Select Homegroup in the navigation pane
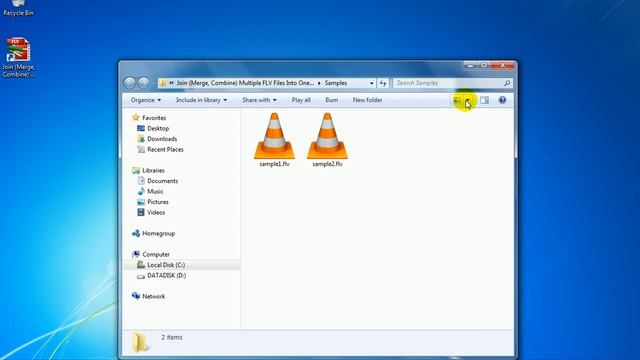The image size is (640, 360). tap(158, 233)
